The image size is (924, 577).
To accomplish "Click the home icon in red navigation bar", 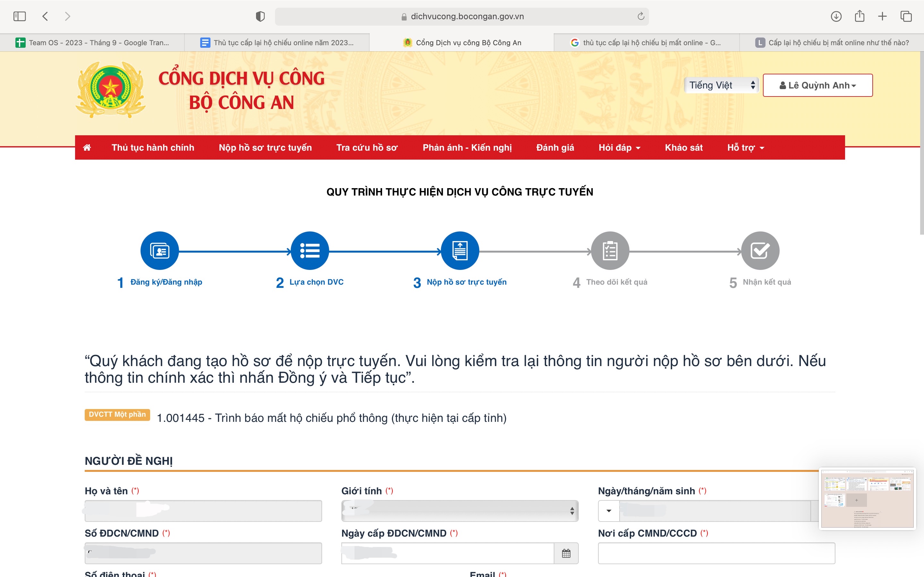I will click(87, 148).
